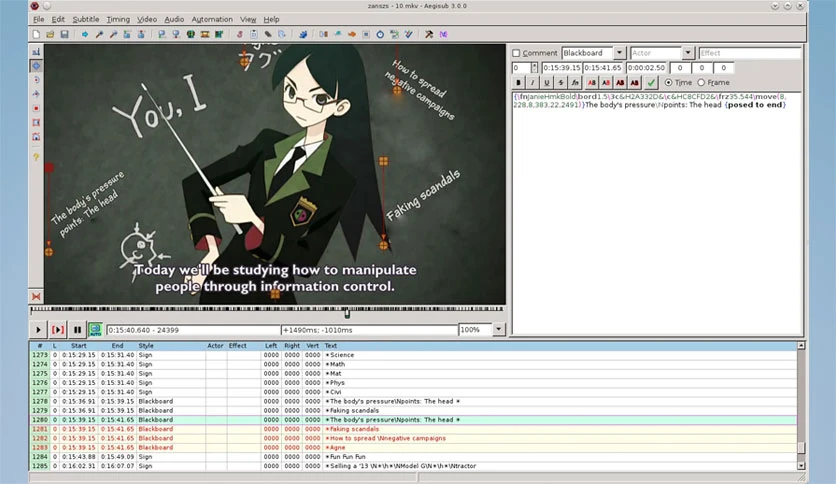Select the rotate on Z axis tool
This screenshot has height=484, width=836.
36,80
